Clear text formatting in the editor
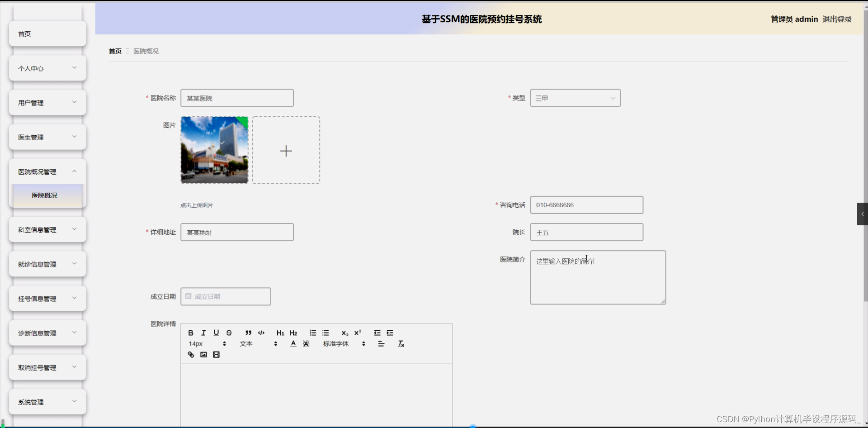The width and height of the screenshot is (868, 428). [x=401, y=343]
